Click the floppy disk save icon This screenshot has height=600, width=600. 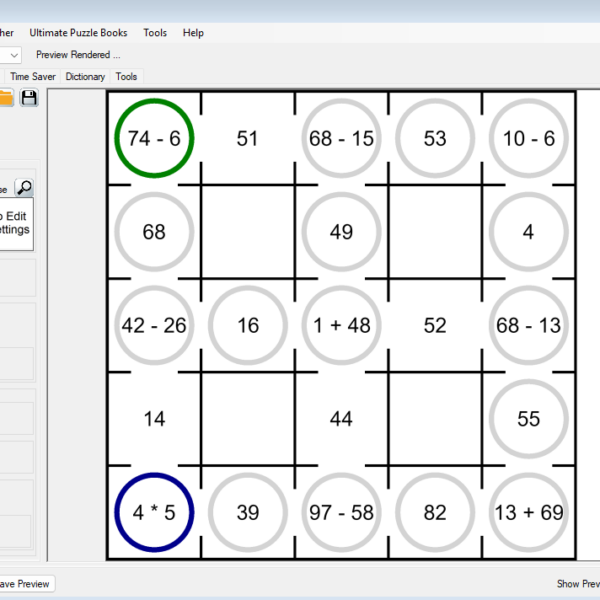coord(29,97)
